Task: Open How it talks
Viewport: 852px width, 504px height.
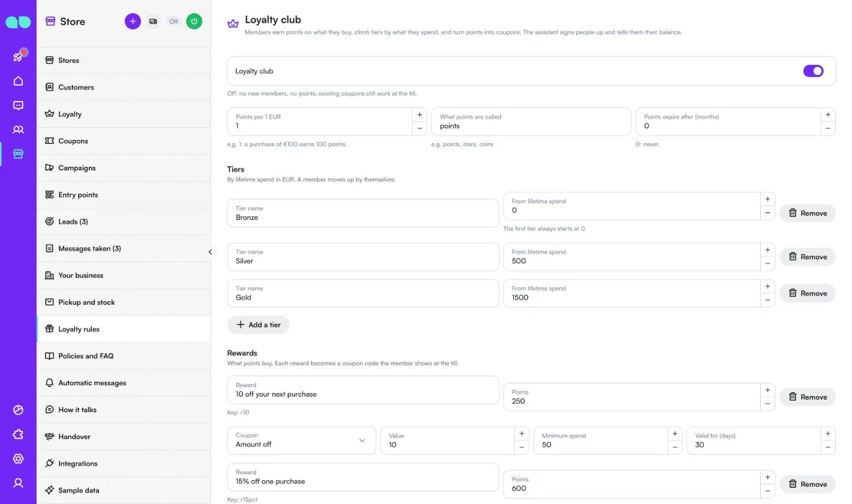Action: (124, 410)
